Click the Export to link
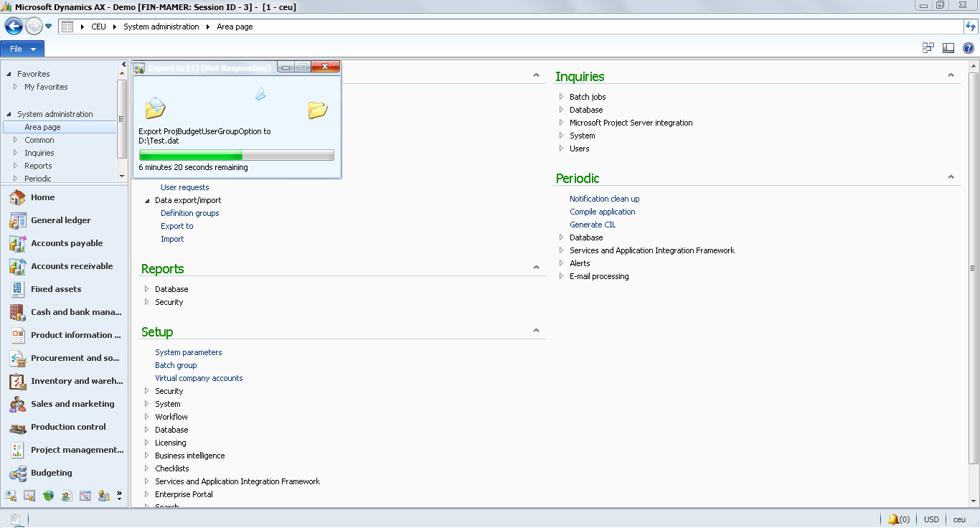The width and height of the screenshot is (980, 528). [x=177, y=226]
